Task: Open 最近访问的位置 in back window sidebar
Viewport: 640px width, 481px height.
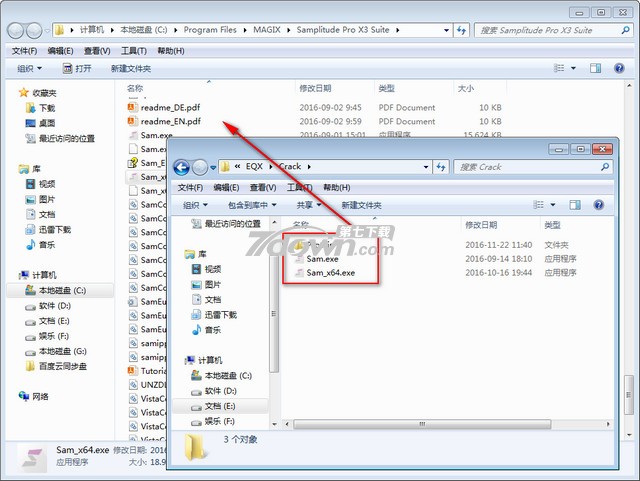Action: click(x=60, y=139)
